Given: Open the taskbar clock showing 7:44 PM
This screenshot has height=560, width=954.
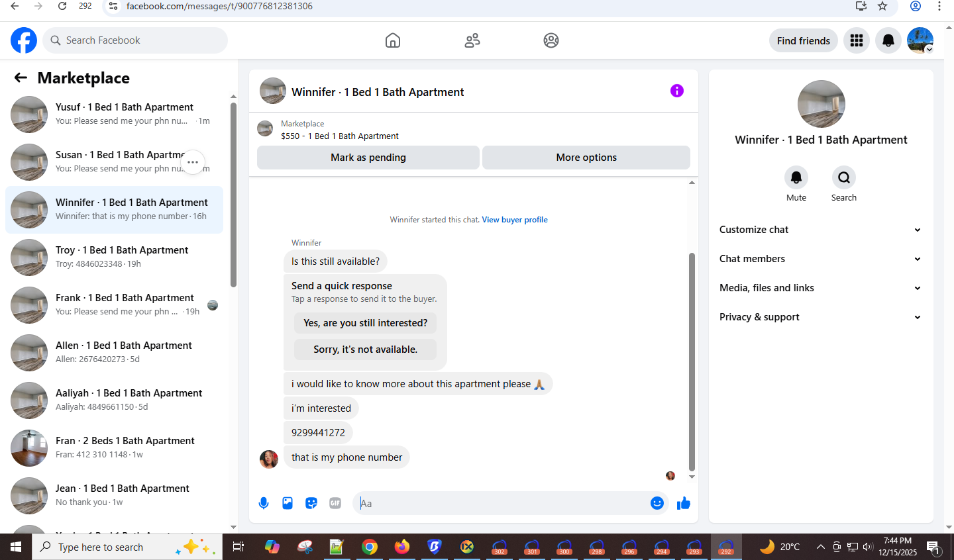Looking at the screenshot, I should (x=898, y=547).
